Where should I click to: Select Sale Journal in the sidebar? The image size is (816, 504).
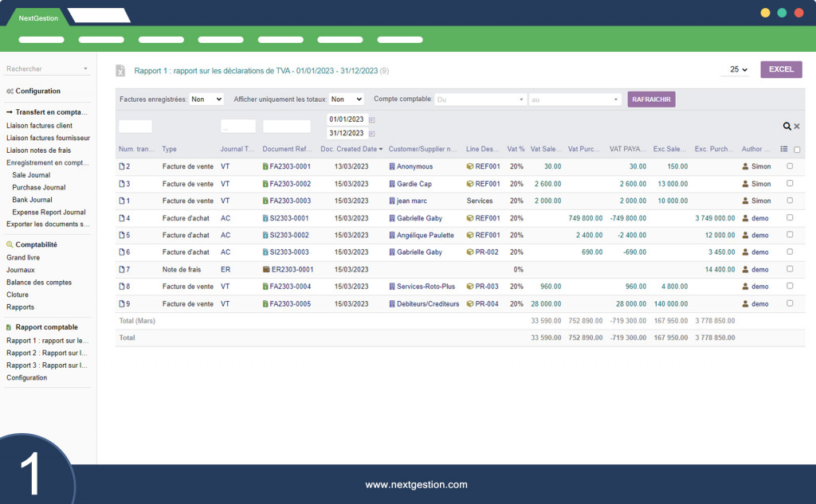click(31, 175)
